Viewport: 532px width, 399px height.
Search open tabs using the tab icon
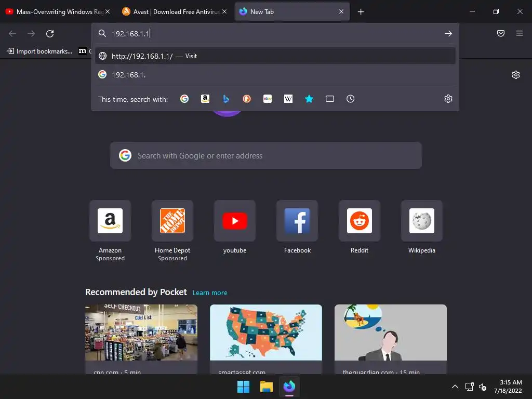tap(330, 99)
